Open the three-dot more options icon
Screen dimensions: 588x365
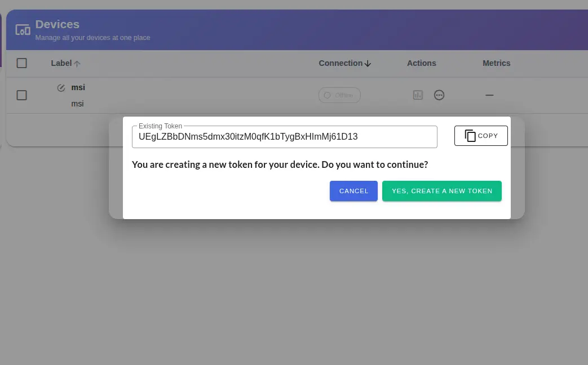pyautogui.click(x=439, y=95)
